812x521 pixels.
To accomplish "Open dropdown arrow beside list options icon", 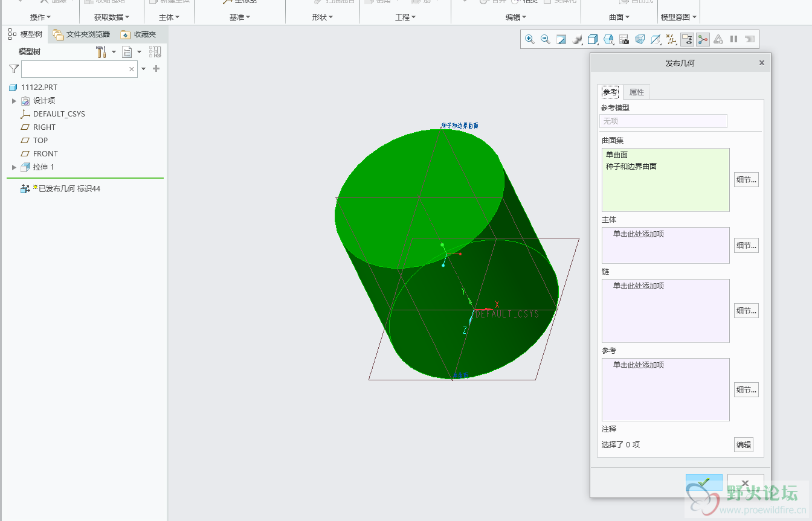I will tap(139, 53).
